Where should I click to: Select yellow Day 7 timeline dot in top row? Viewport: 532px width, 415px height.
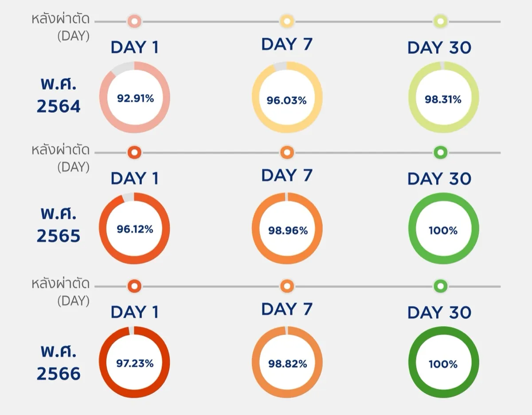[x=287, y=21]
